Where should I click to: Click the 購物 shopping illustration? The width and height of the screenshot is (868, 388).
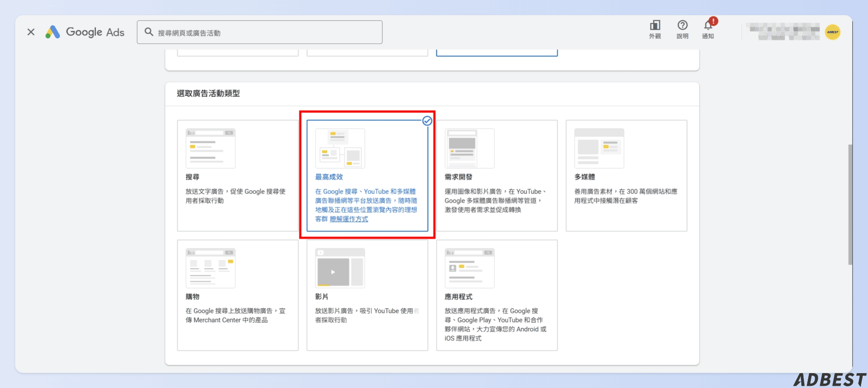(210, 268)
